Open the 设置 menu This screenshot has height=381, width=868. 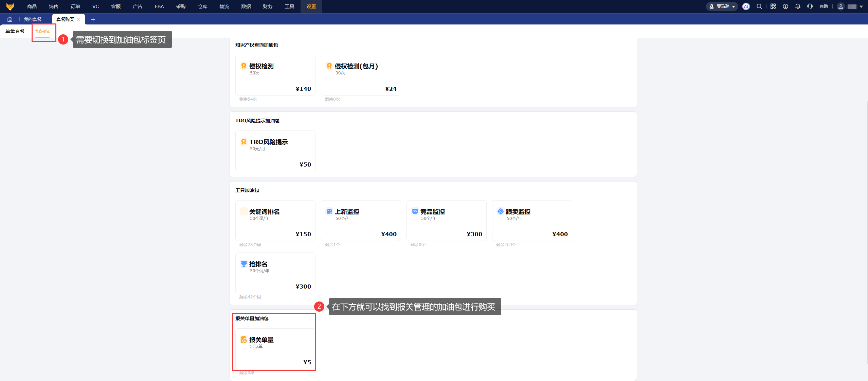(x=311, y=6)
